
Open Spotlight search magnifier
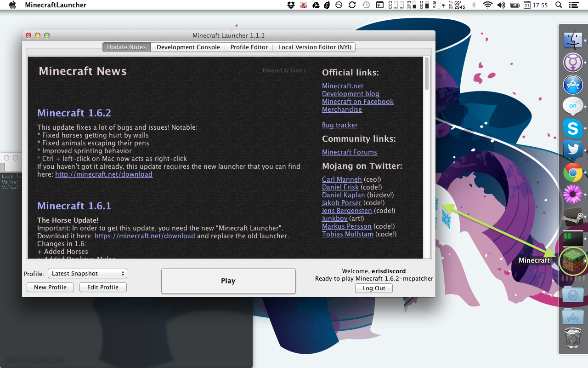click(559, 5)
